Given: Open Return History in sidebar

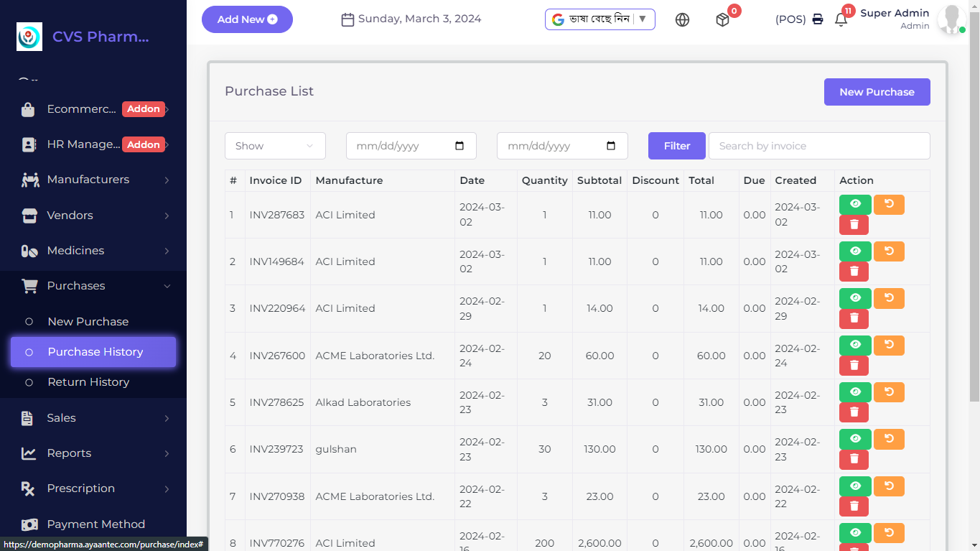Looking at the screenshot, I should 88,382.
